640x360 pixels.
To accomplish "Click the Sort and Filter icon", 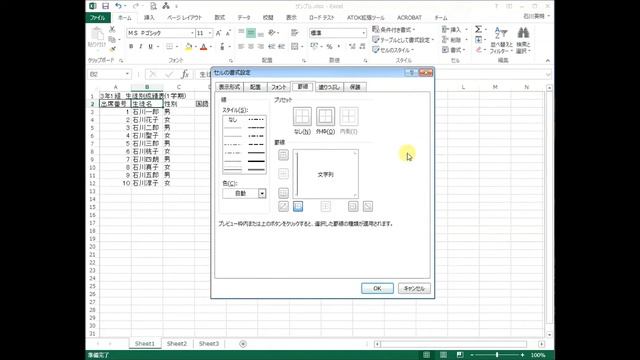I will (x=500, y=33).
